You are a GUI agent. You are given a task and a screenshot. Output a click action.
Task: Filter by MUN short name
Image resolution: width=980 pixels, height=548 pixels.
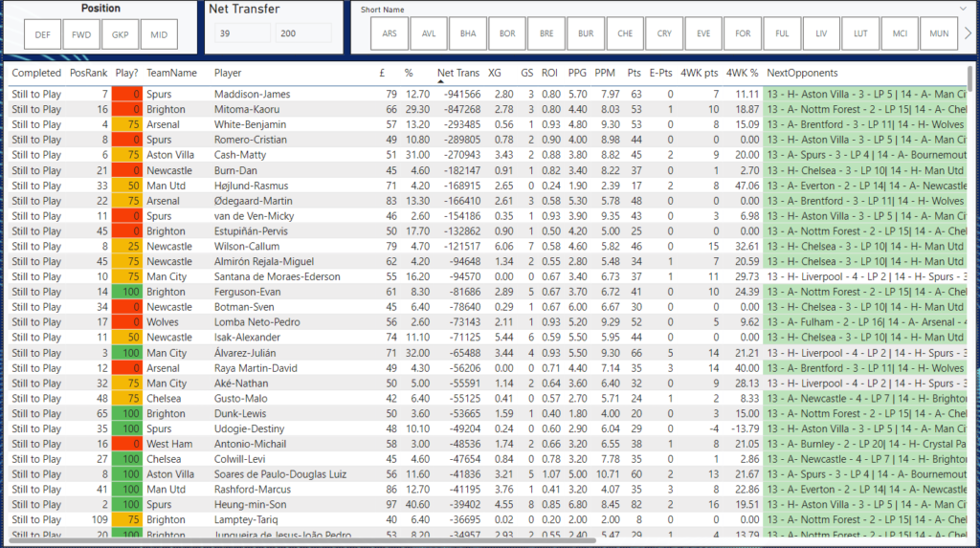(x=939, y=33)
